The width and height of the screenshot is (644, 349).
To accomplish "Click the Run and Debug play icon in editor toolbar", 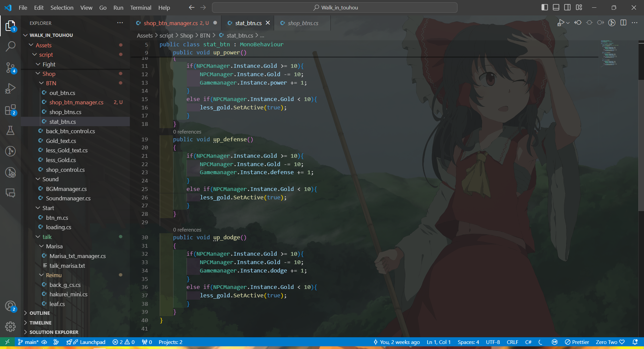I will pos(560,22).
